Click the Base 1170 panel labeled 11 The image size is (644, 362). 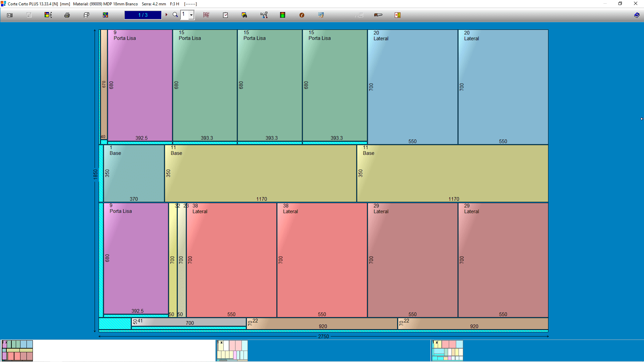pos(260,173)
